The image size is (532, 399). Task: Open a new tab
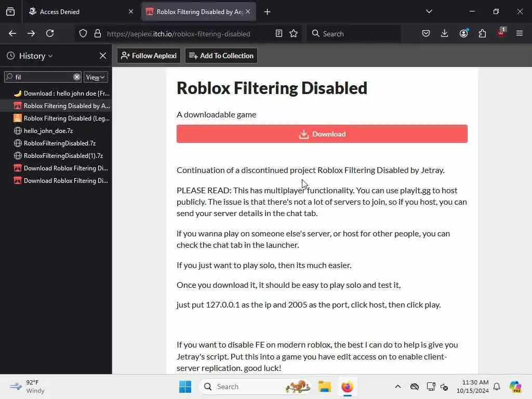click(x=268, y=12)
